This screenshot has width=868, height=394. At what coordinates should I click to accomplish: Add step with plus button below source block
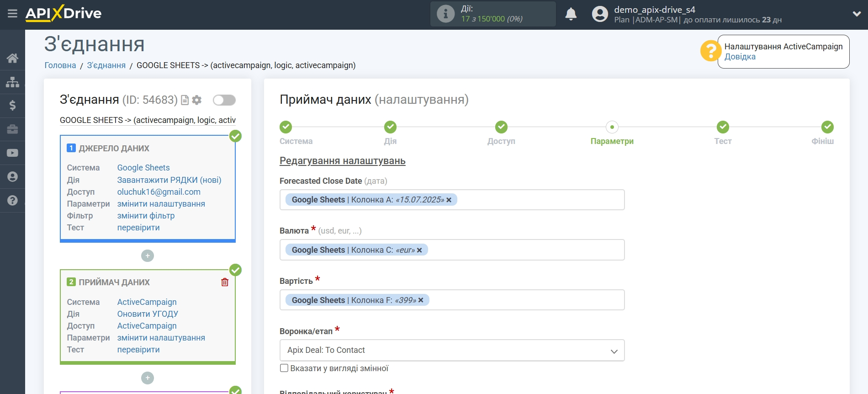click(x=148, y=256)
